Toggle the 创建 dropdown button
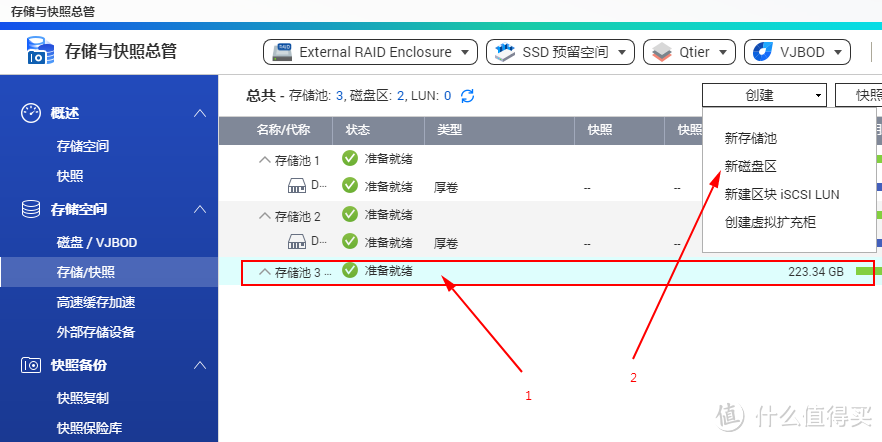882x442 pixels. point(764,96)
